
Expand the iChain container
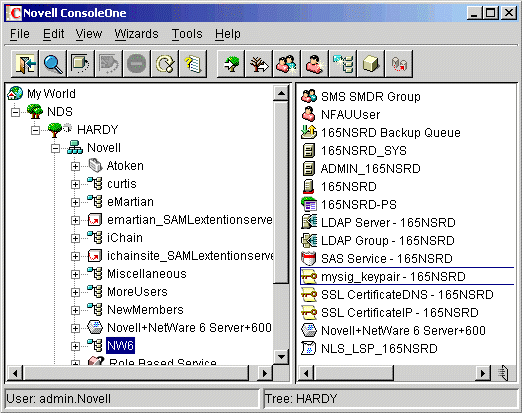pyautogui.click(x=75, y=238)
